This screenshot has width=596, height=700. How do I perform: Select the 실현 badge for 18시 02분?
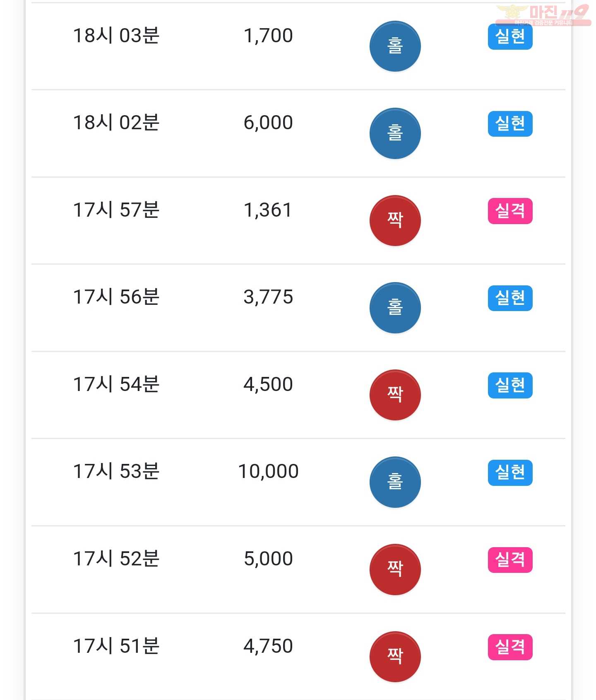510,124
